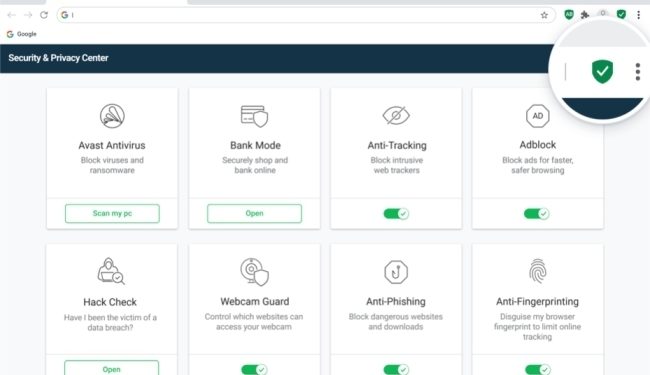Click 'Control which websites can access' description
This screenshot has height=375, width=650.
[x=254, y=322]
